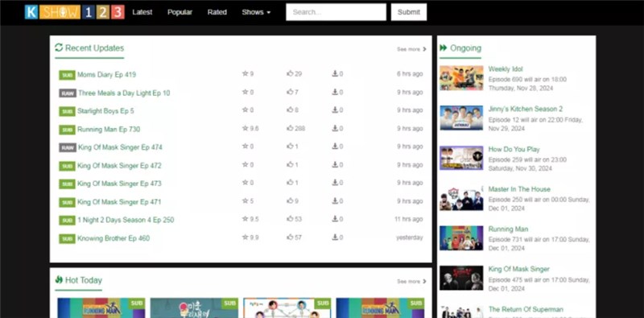This screenshot has height=318, width=644.
Task: Open King Of Mask Singer Ep 471
Action: tap(119, 202)
